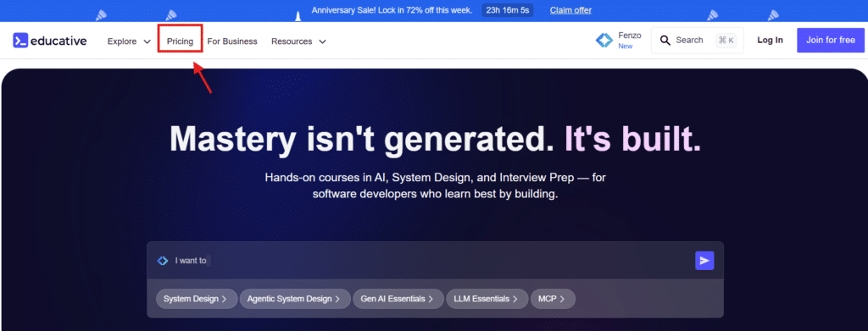Click the Claim offer link
The image size is (868, 331).
(570, 10)
